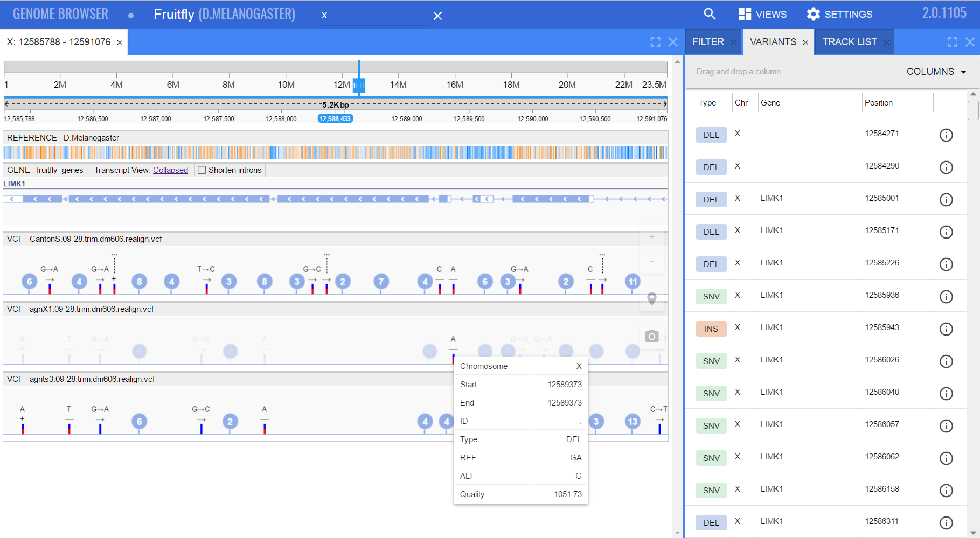Show info for variant at 12584271
Screen dimensions: 980x538
(946, 135)
